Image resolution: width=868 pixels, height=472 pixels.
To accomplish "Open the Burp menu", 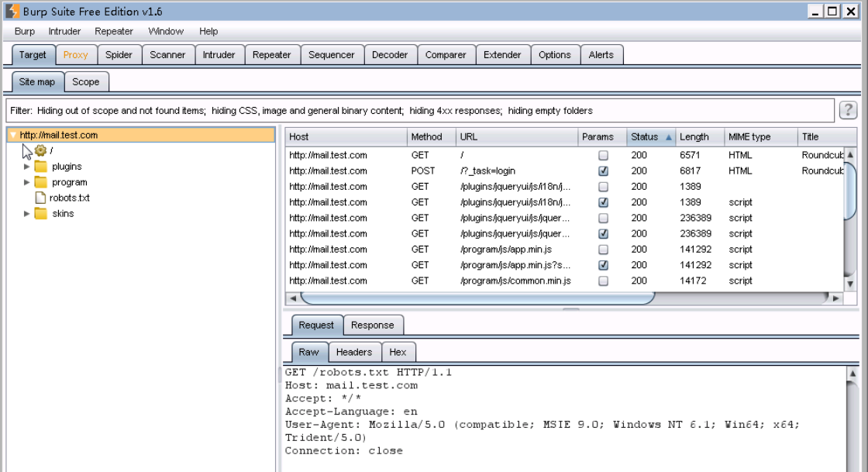I will coord(24,32).
